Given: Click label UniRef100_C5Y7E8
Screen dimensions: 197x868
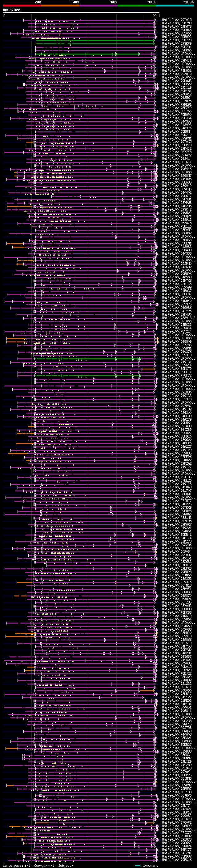Looking at the screenshot, I should point(177,152).
